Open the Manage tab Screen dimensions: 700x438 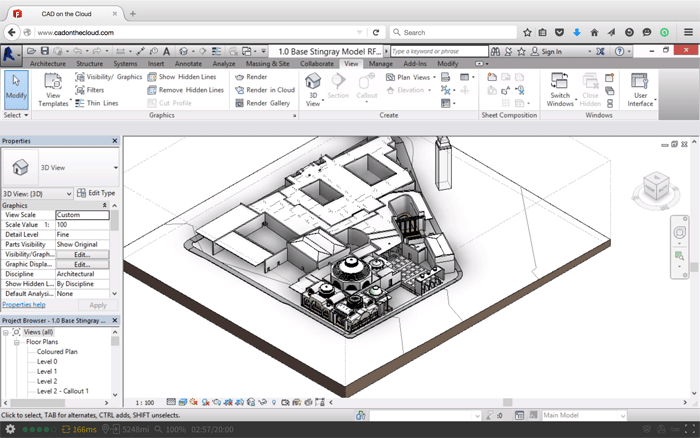tap(381, 64)
